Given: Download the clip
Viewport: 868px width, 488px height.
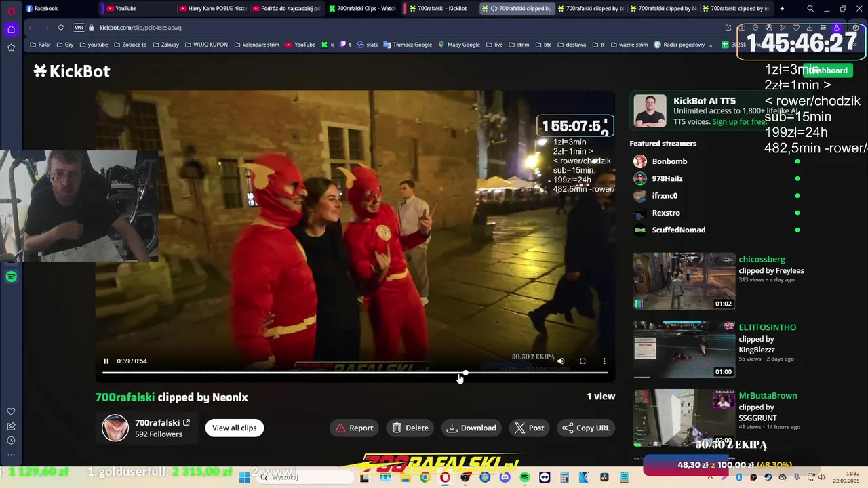Looking at the screenshot, I should [x=471, y=428].
